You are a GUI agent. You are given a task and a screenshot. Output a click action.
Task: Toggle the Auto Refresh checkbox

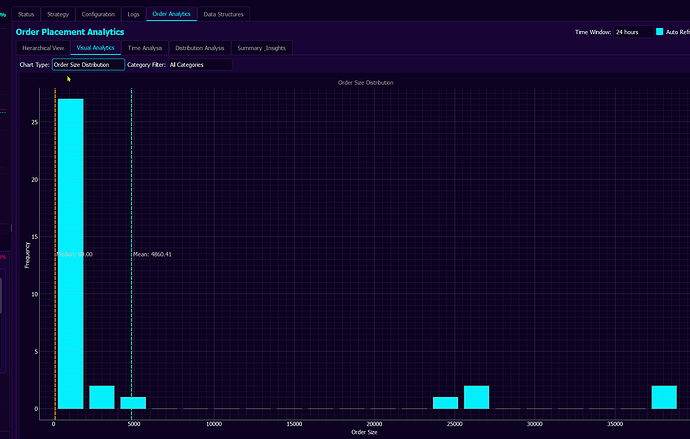coord(660,32)
